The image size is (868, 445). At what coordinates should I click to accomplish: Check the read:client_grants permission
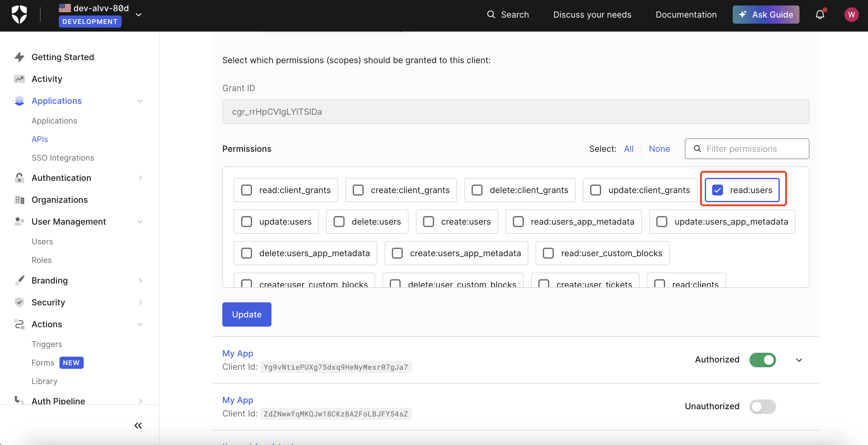(x=246, y=190)
